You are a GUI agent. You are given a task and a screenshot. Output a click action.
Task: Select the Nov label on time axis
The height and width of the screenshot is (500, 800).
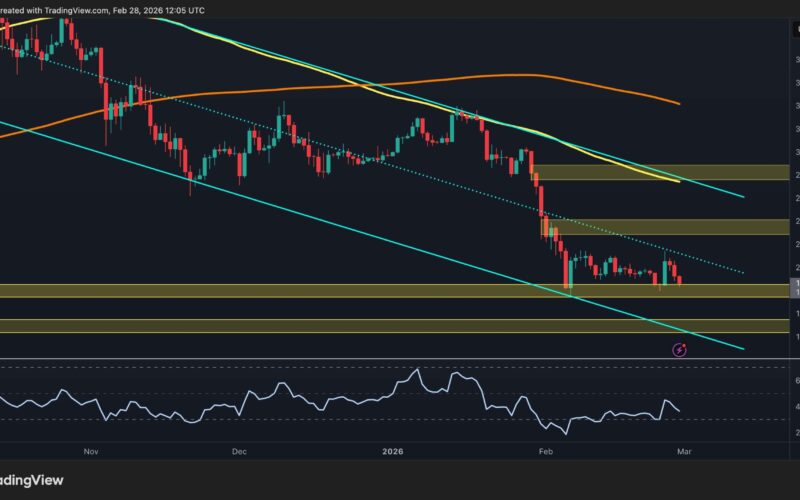91,451
